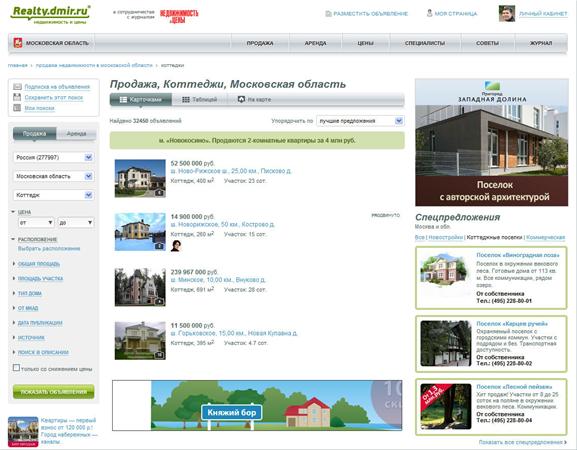Screen dimensions: 577x450
Task: Click the floppy disk icon by Сохранить этот поиск
Action: pyautogui.click(x=17, y=97)
